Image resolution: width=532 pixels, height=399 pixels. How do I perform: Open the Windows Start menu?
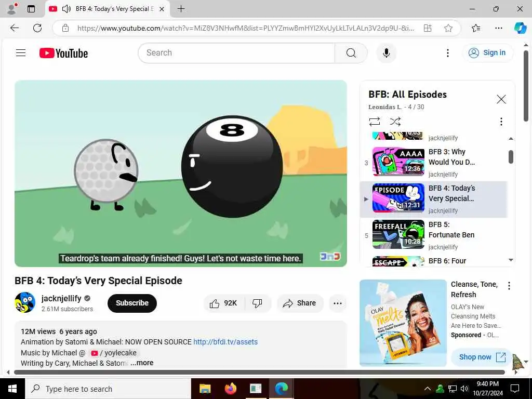(x=12, y=389)
